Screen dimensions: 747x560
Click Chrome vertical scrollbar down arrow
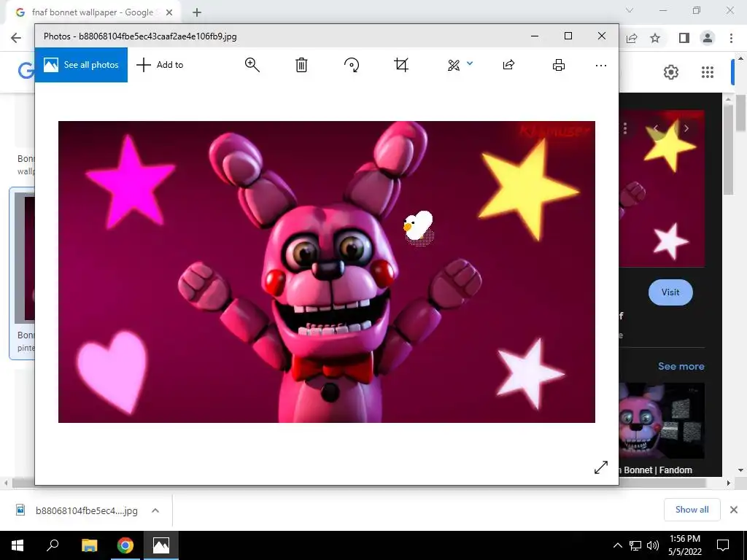click(741, 470)
